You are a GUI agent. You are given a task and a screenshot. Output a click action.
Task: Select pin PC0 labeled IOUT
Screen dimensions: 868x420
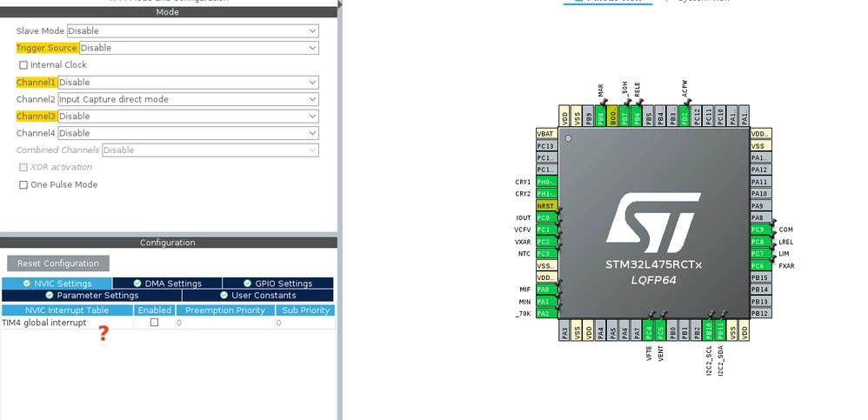click(546, 218)
